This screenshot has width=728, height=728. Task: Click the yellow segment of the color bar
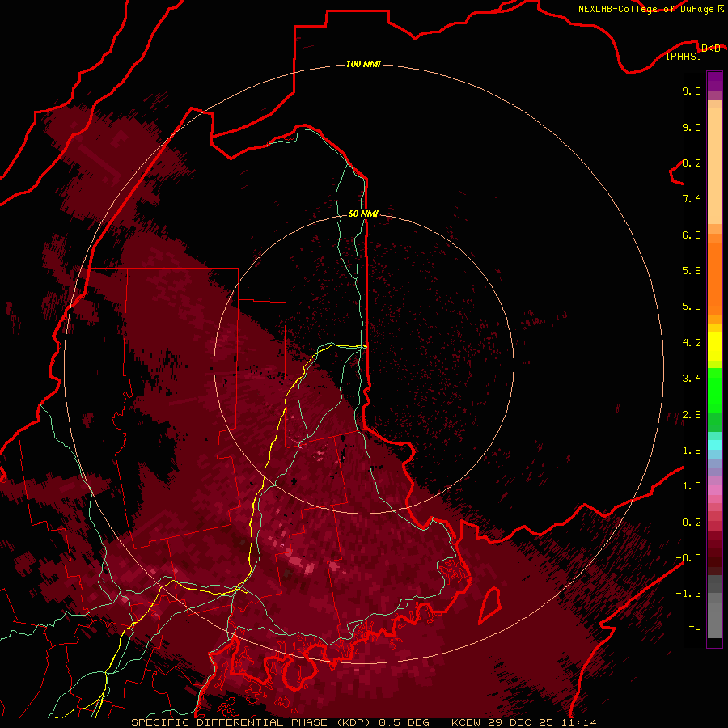714,346
